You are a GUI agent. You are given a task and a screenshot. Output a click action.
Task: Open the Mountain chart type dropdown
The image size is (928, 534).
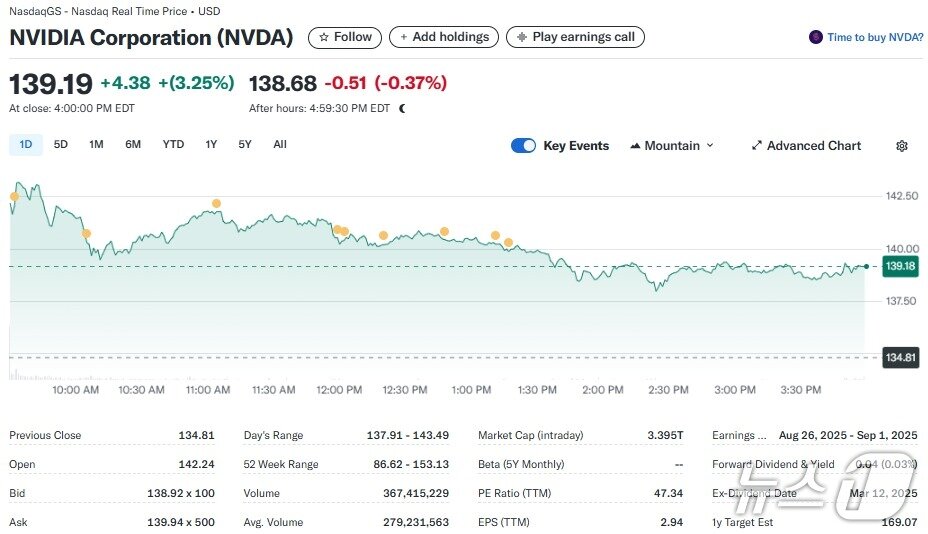pyautogui.click(x=672, y=146)
